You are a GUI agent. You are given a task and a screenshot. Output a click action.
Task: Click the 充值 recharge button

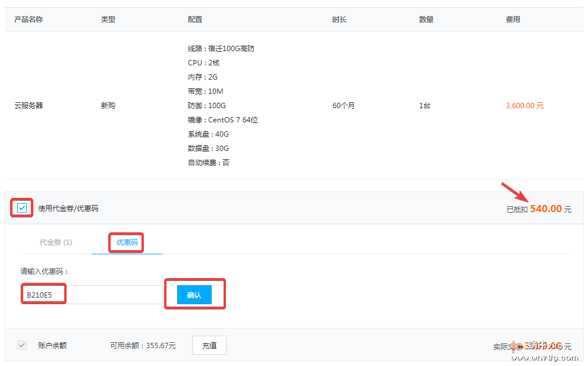(x=209, y=345)
